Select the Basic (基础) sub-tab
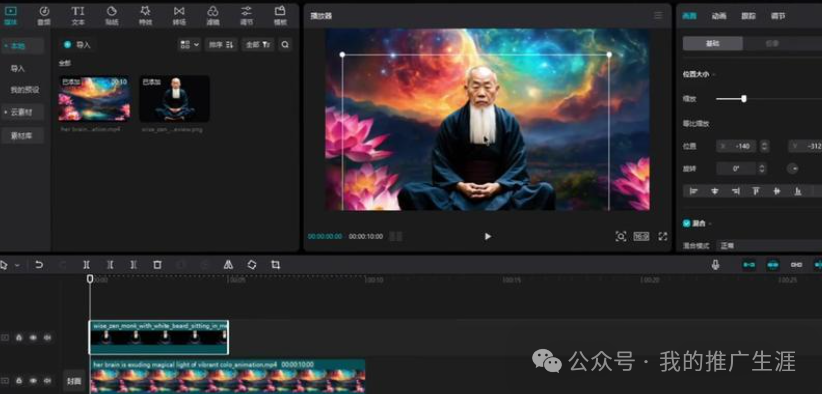Viewport: 822px width, 394px height. point(712,43)
